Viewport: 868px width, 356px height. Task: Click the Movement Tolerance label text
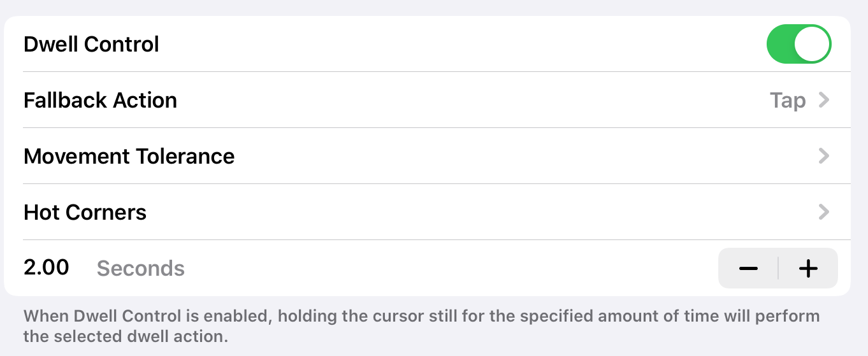(x=129, y=156)
